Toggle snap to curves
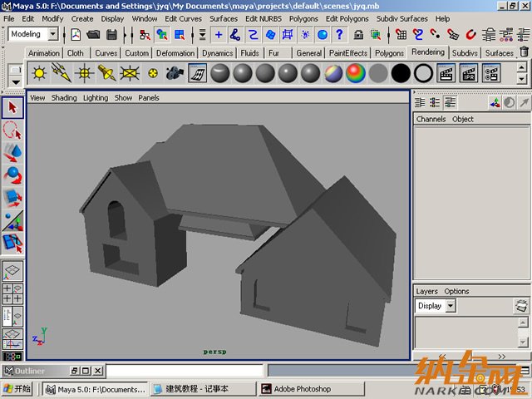 (418, 35)
